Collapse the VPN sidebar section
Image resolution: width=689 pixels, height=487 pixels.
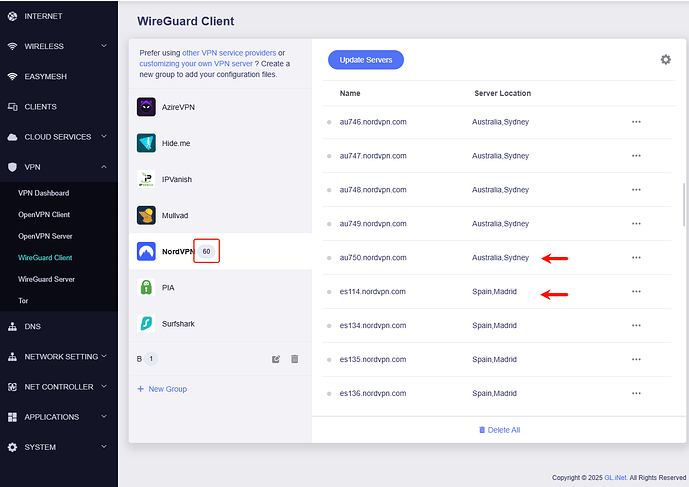click(x=104, y=167)
